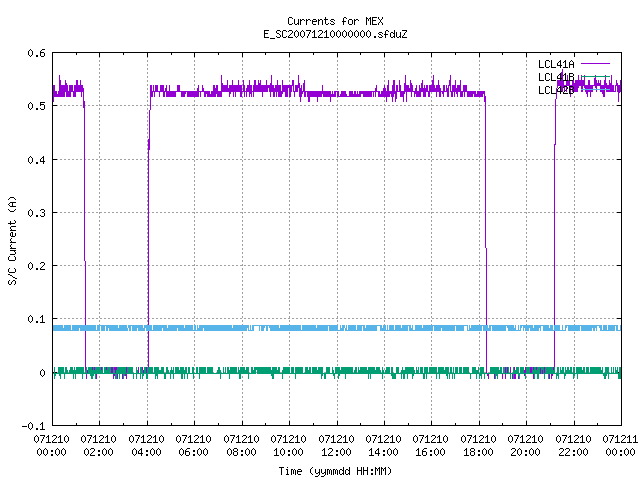
Task: Click the y-axis tick value 0.4
Action: click(36, 160)
